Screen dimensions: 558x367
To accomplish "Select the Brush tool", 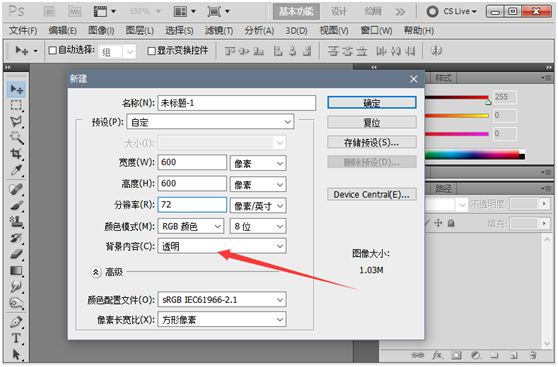I will tap(16, 206).
